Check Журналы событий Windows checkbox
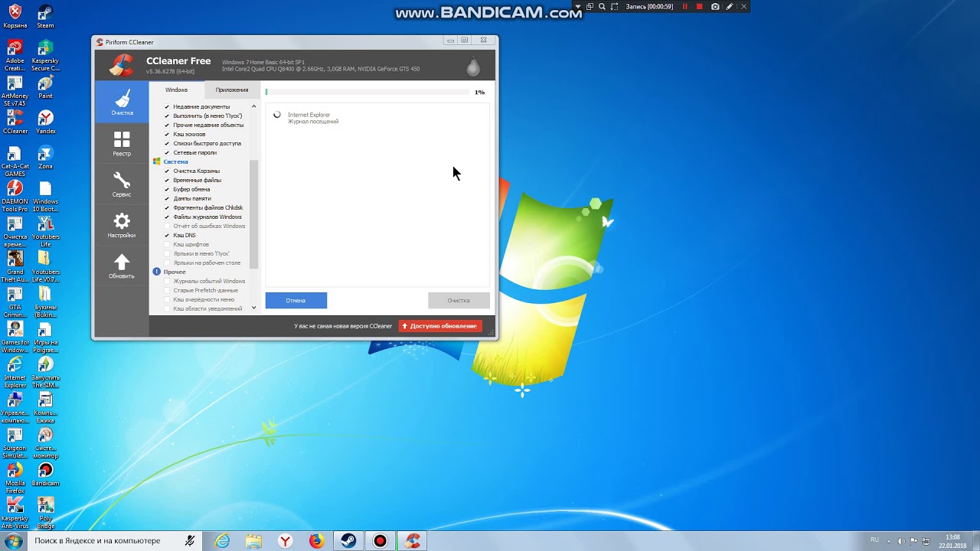 pyautogui.click(x=167, y=282)
